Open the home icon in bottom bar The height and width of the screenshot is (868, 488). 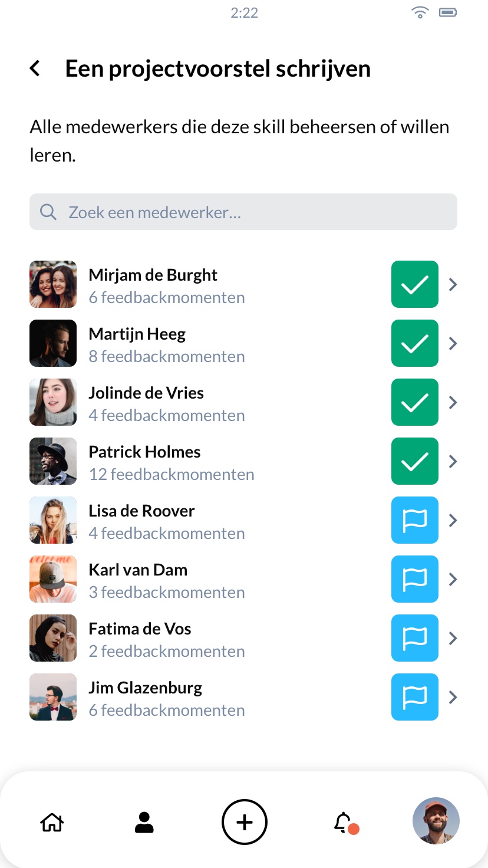pos(52,821)
